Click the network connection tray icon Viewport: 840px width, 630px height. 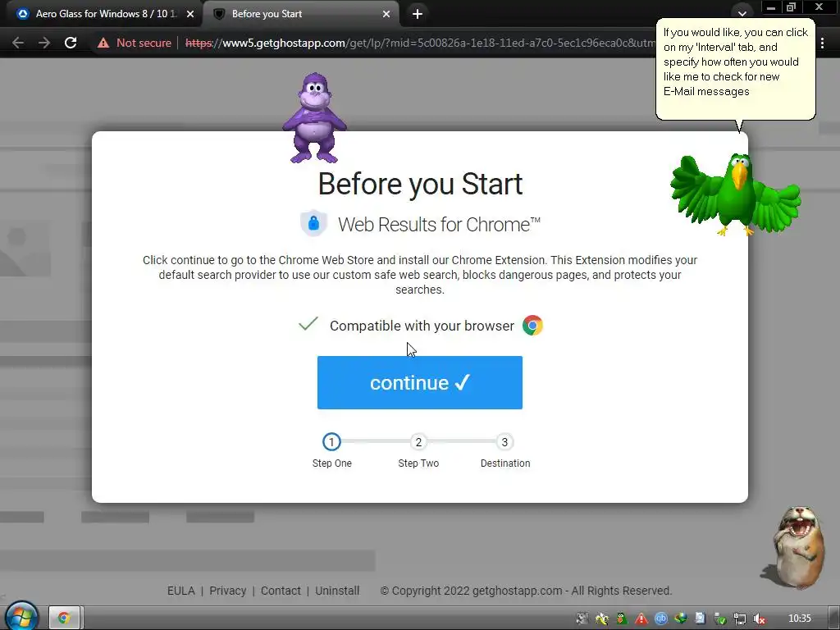coord(740,619)
